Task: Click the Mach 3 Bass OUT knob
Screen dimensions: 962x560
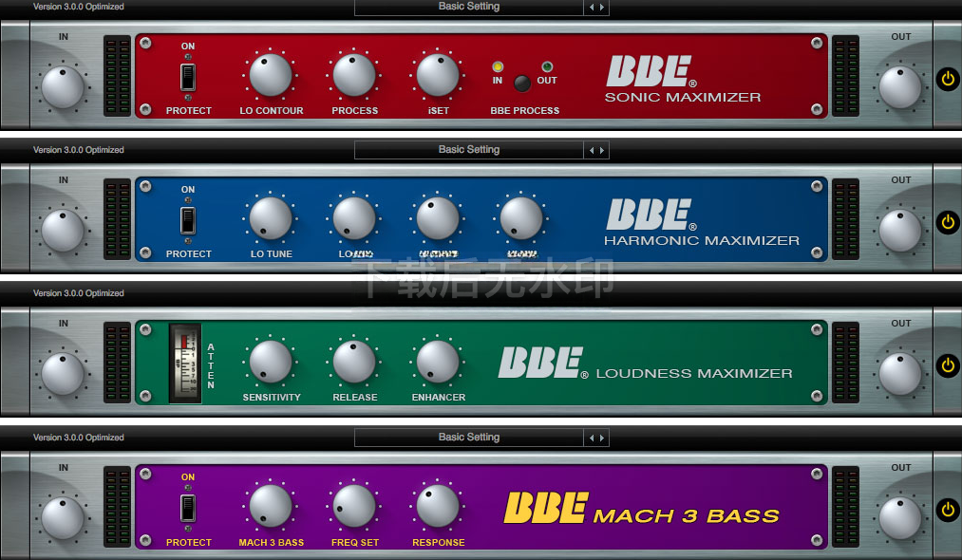Action: (900, 518)
